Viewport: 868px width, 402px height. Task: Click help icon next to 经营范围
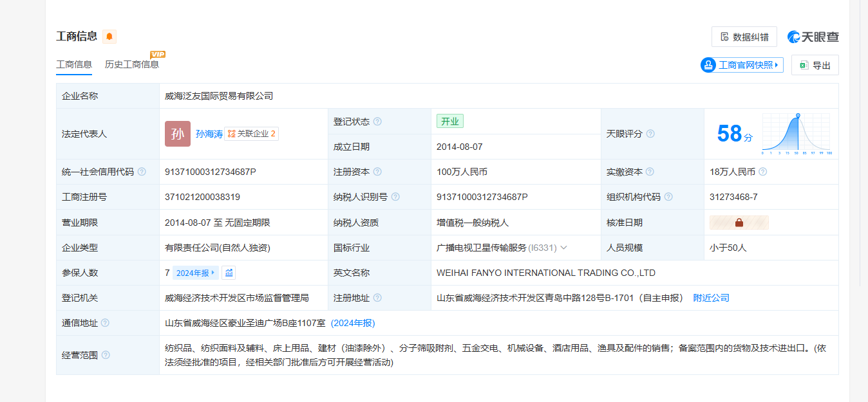106,355
